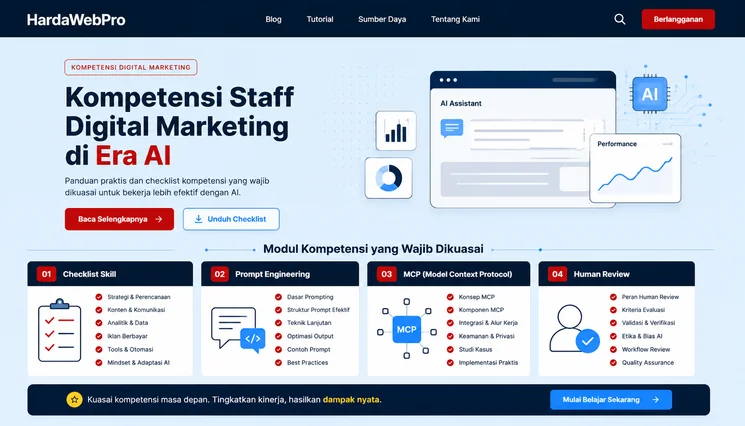This screenshot has width=745, height=426.
Task: Click Modul Kompetensi yang Wajib Dikuasai heading
Action: (373, 249)
